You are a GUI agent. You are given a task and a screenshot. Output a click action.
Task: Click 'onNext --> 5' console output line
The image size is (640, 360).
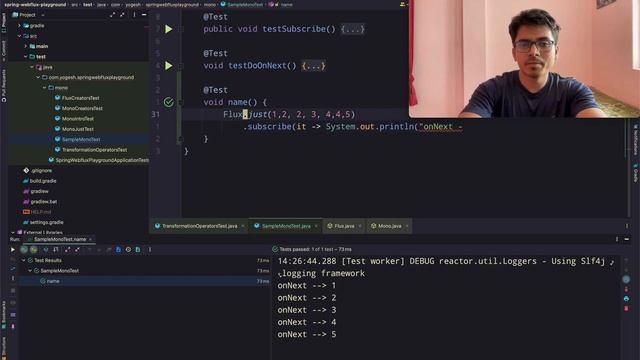307,335
